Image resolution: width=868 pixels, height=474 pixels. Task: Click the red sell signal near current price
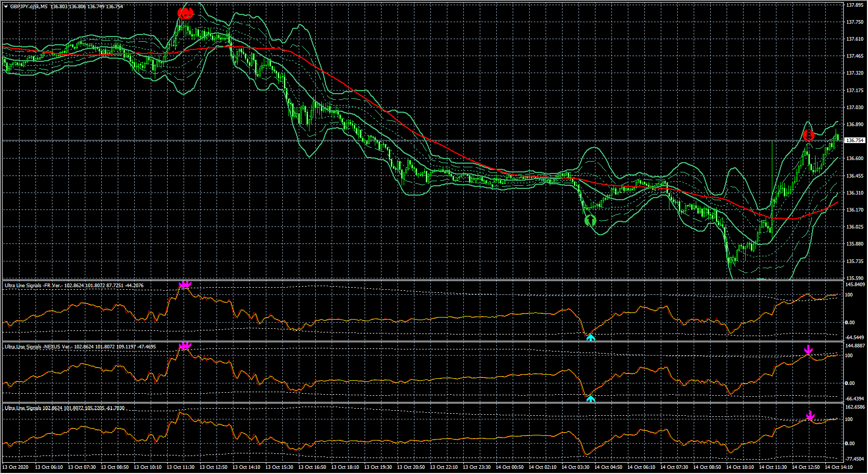[x=808, y=135]
